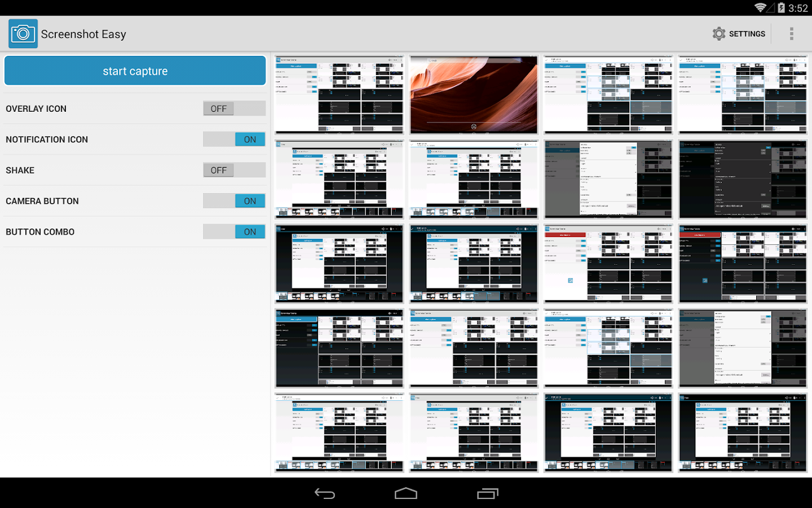
Task: Open the Settings gear icon
Action: coord(719,33)
